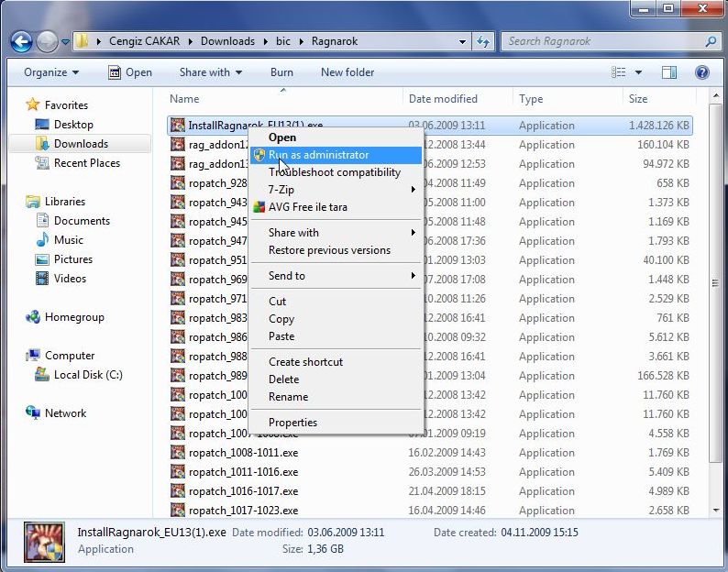This screenshot has height=572, width=728.
Task: Select ropatch_1017-1023.exe file
Action: point(429,511)
